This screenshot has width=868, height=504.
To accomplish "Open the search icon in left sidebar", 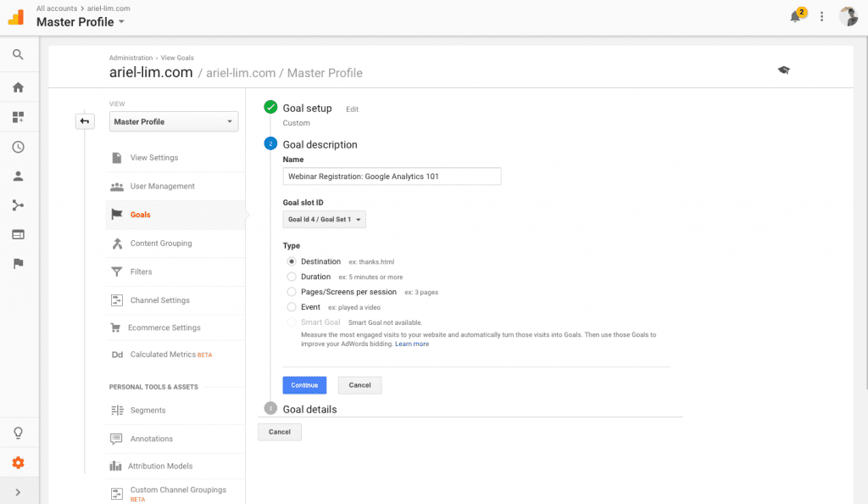I will (19, 54).
